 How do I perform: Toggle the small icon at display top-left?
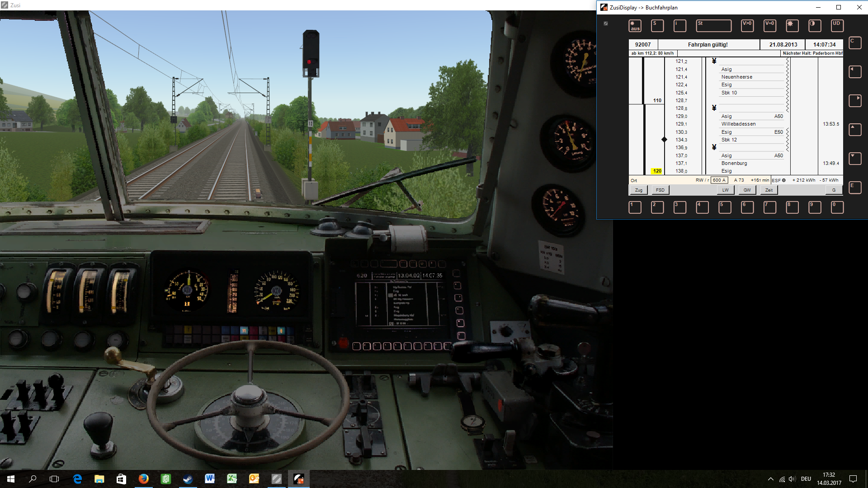pos(606,23)
